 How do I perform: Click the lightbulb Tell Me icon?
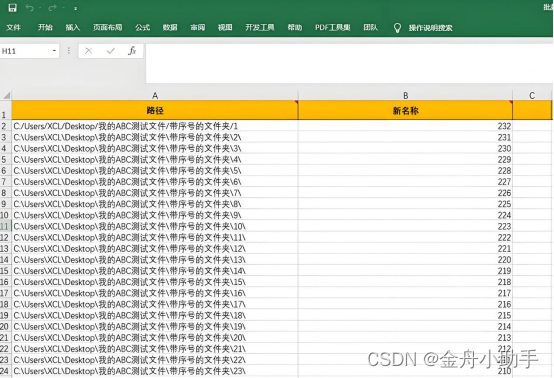point(397,28)
